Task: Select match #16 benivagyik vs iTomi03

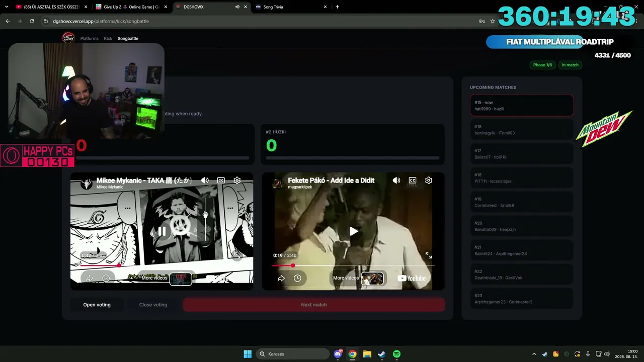Action: [x=522, y=130]
